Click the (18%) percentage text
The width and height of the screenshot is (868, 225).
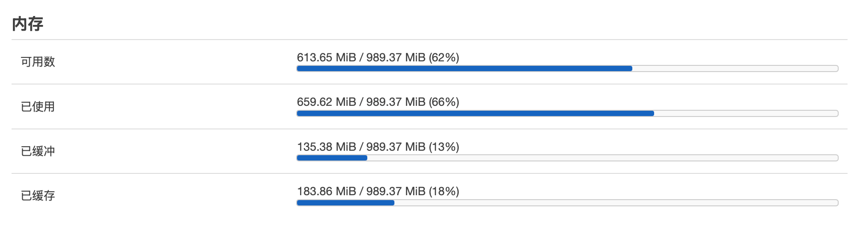tap(444, 191)
